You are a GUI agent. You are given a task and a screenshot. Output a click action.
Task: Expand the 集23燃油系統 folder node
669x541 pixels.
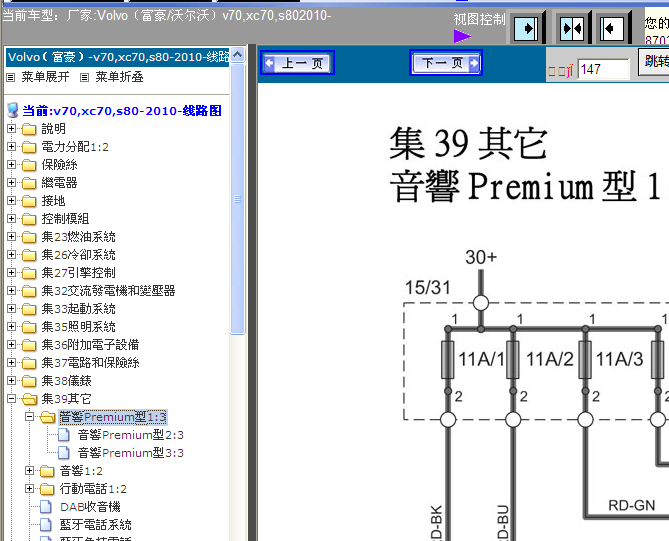12,236
